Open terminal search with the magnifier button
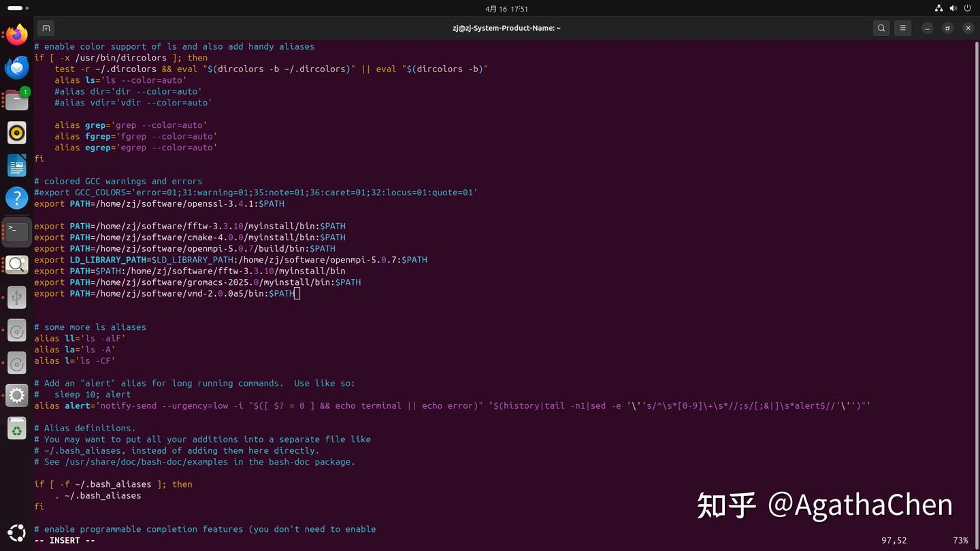This screenshot has height=551, width=980. coord(881,28)
